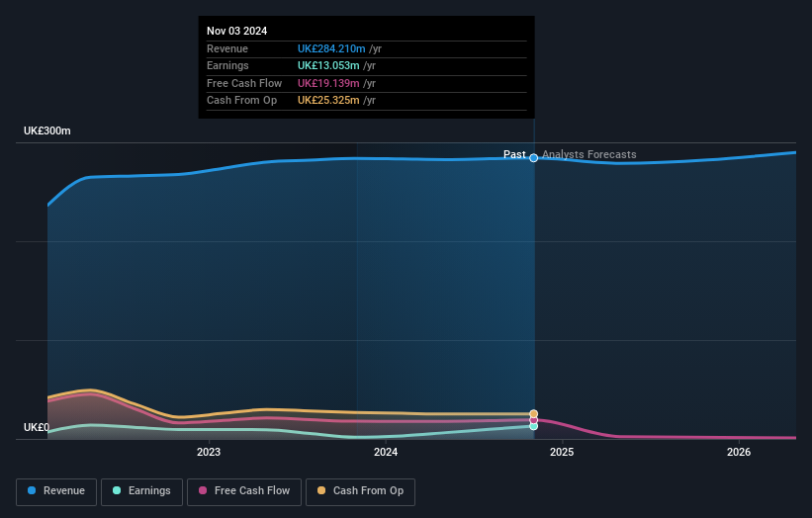Click the UK£284.210m revenue value
The height and width of the screenshot is (518, 812).
(331, 48)
